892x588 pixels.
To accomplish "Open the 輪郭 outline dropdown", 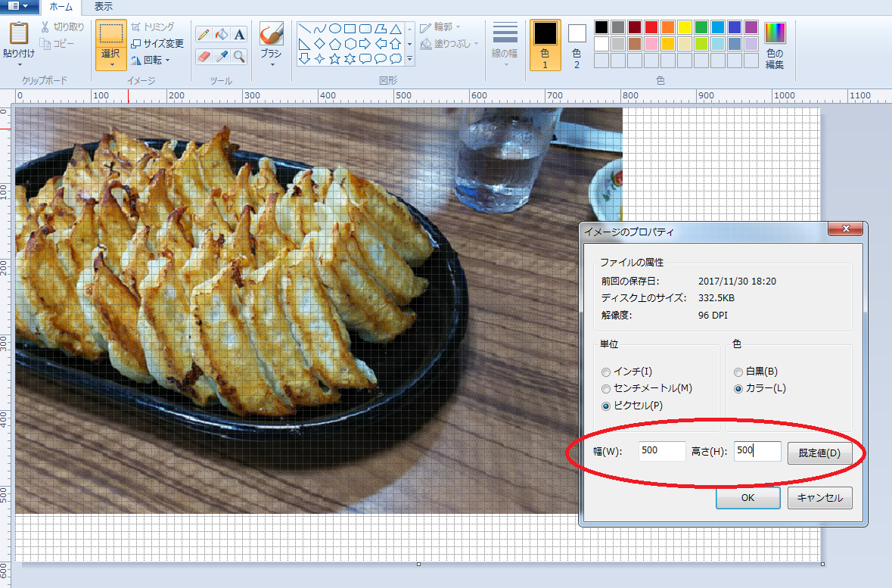I will [440, 26].
